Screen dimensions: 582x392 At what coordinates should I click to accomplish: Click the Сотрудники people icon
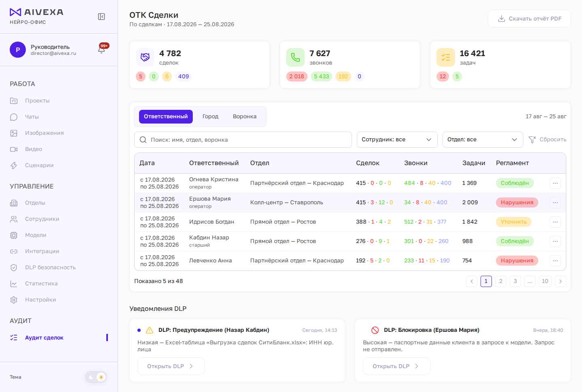pyautogui.click(x=14, y=219)
